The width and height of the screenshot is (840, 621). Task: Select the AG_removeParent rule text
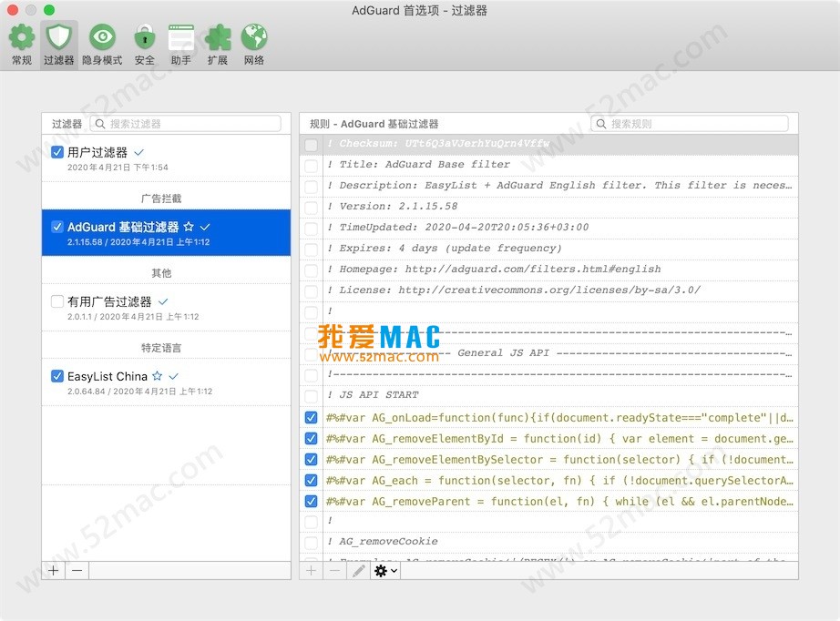tap(559, 502)
